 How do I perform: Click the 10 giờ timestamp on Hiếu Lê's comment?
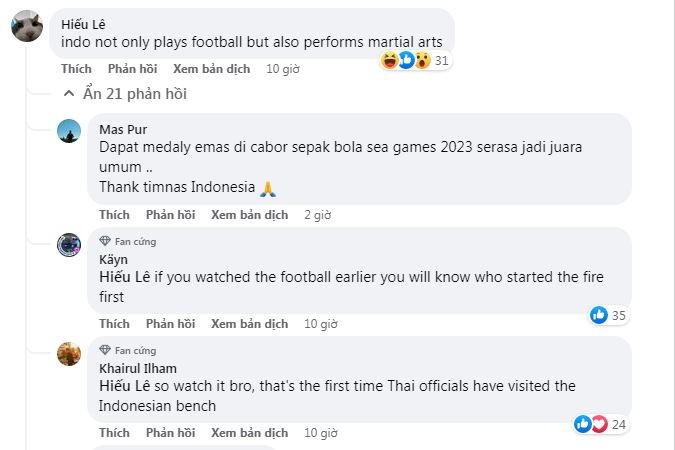pos(283,69)
